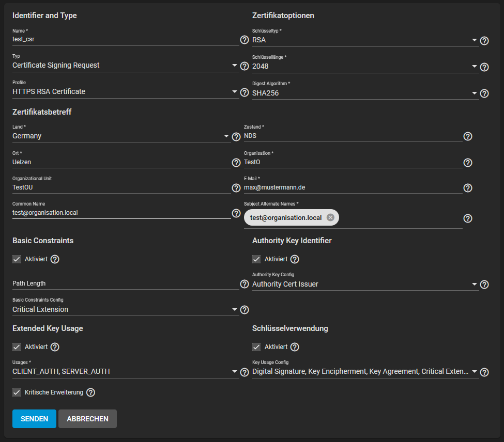Edit the E-Mail field max@mustermann.de
The height and width of the screenshot is (442, 504).
pyautogui.click(x=353, y=188)
